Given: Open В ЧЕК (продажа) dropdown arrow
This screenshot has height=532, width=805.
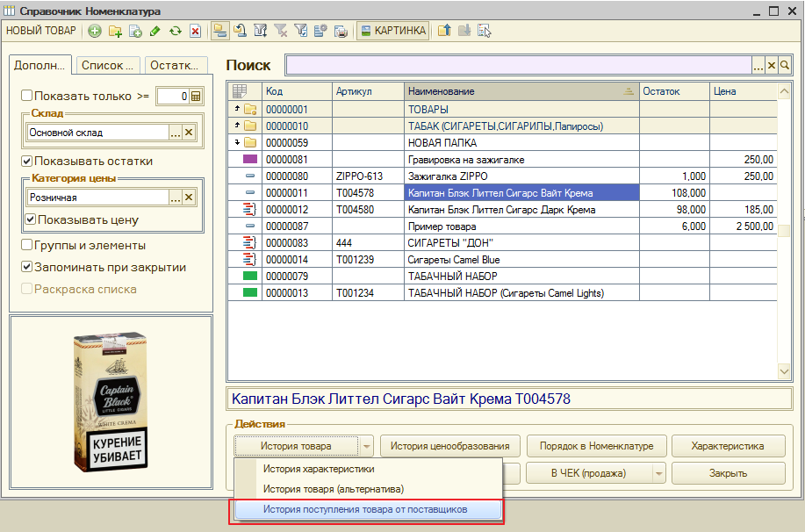Looking at the screenshot, I should click(x=659, y=473).
